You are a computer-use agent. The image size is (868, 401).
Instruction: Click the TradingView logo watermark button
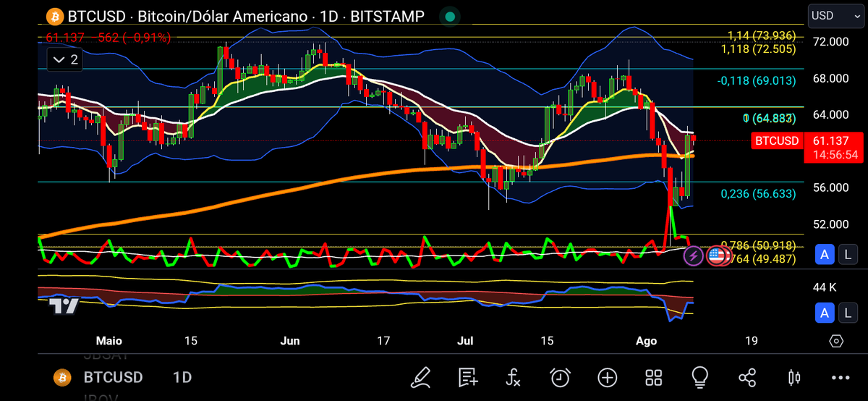pyautogui.click(x=64, y=307)
